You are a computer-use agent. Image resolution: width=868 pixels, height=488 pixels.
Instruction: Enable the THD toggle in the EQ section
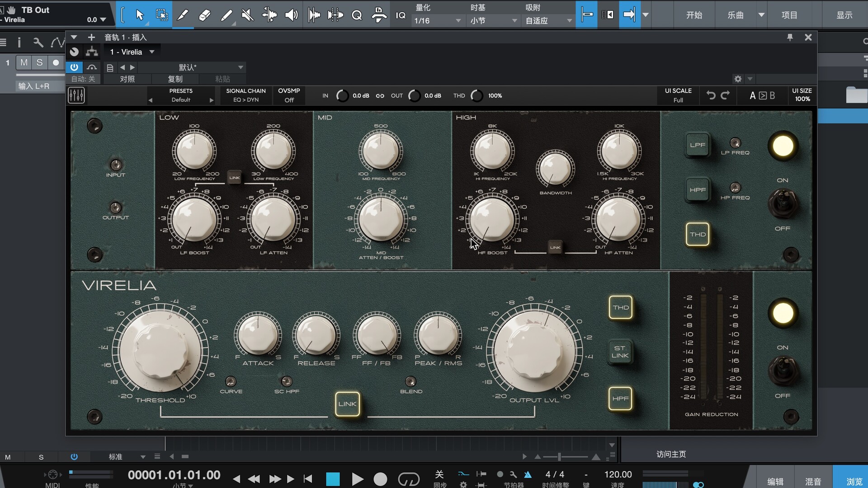click(698, 234)
